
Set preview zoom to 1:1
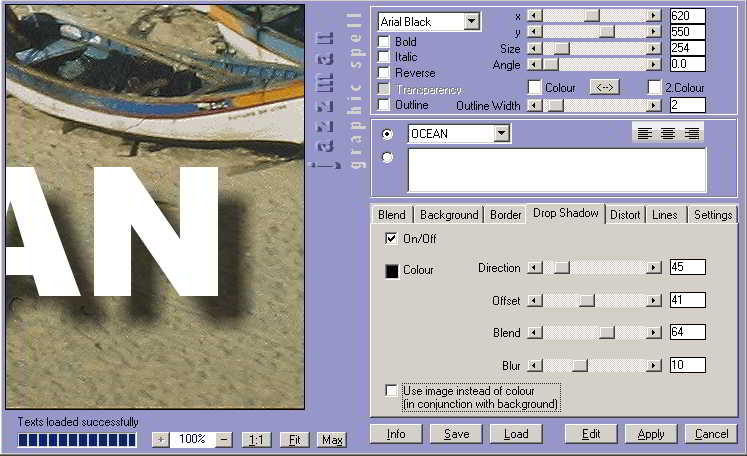pos(256,440)
